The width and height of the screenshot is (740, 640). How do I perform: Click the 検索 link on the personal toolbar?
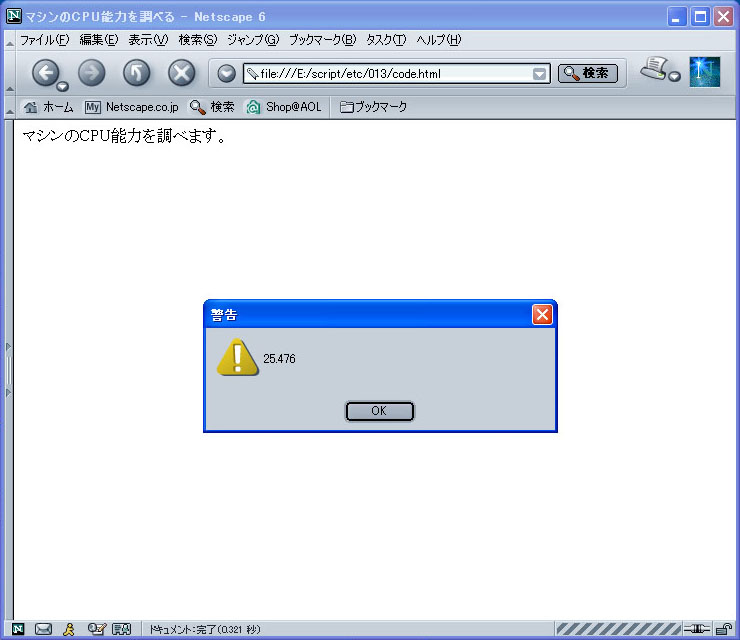click(x=212, y=107)
